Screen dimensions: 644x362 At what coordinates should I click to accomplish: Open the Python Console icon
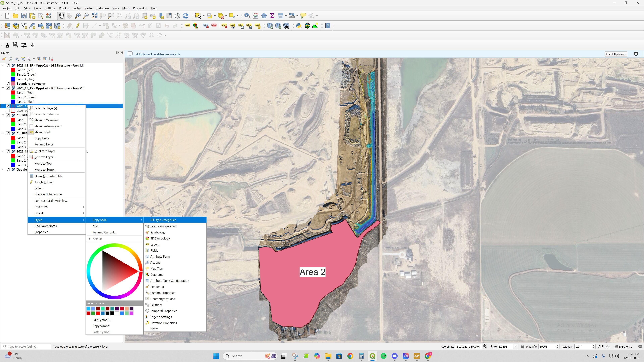tap(299, 25)
